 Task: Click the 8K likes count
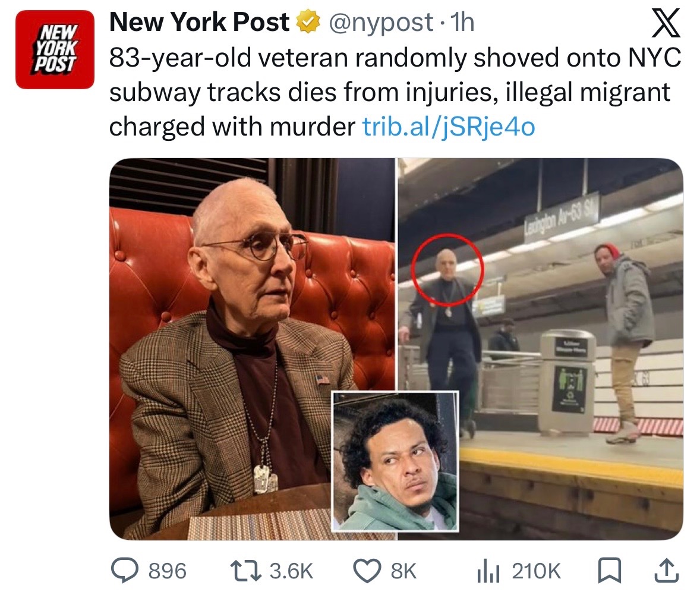click(403, 571)
